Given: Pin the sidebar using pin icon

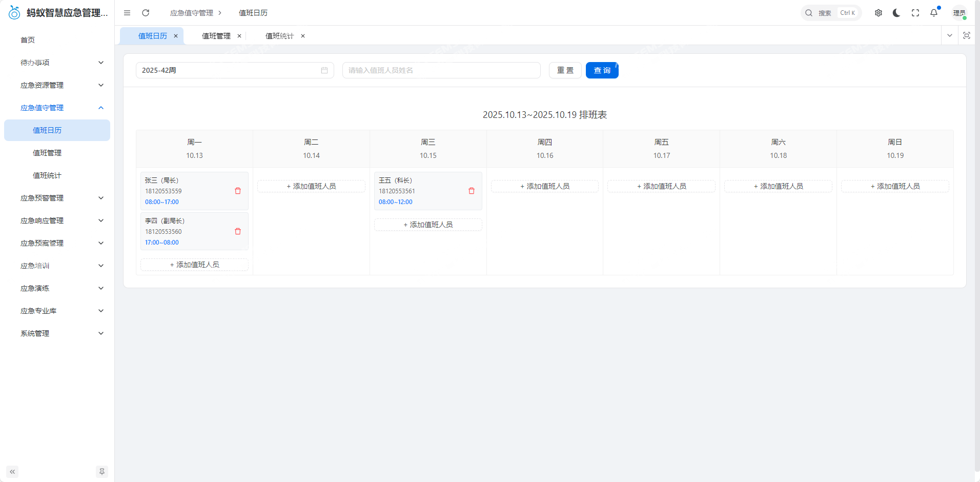Looking at the screenshot, I should point(102,472).
